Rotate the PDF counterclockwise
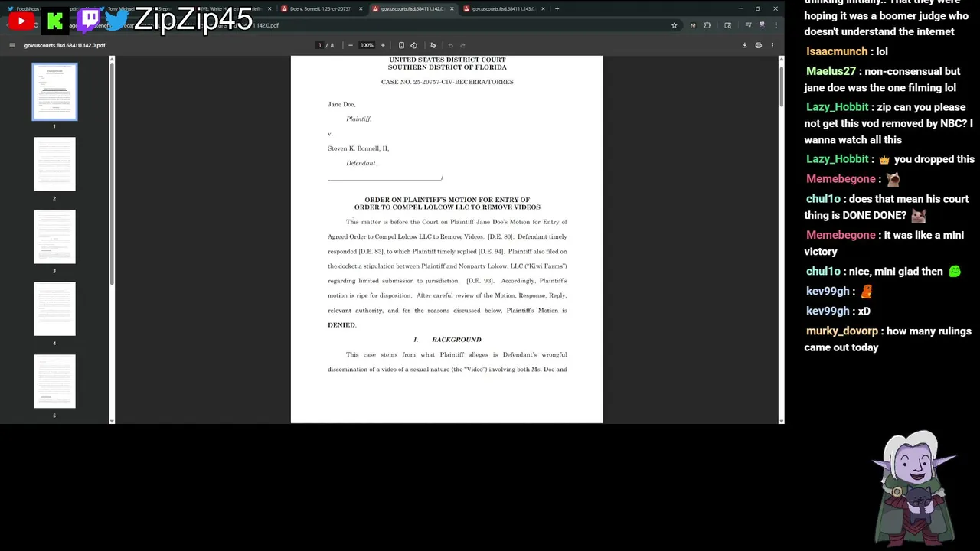 [414, 45]
